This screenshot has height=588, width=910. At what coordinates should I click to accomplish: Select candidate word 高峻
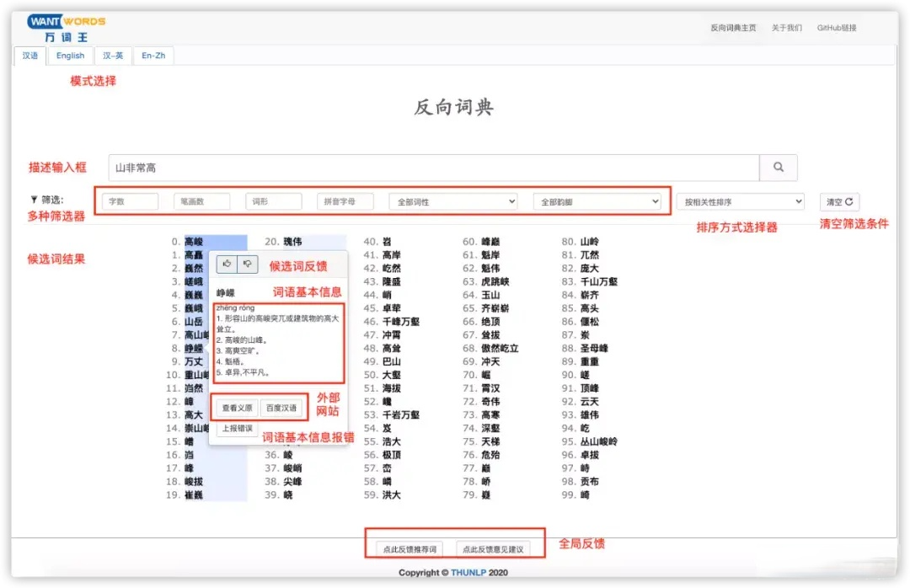pyautogui.click(x=194, y=242)
